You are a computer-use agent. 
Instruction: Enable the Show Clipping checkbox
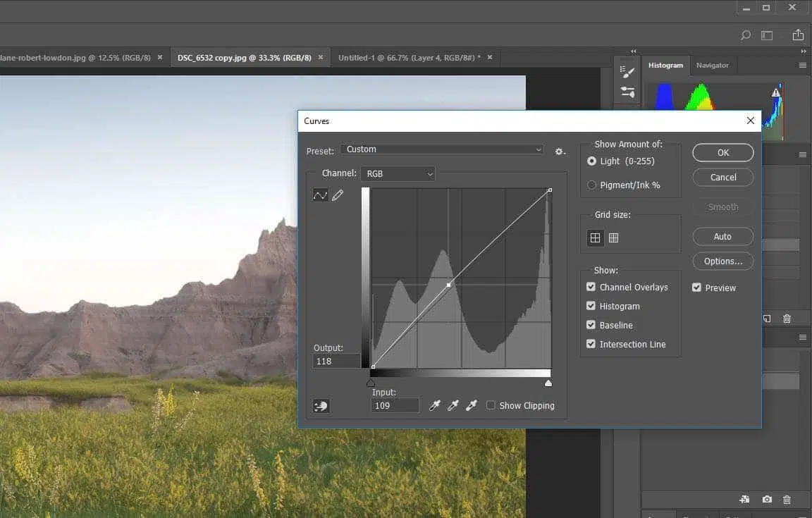(x=491, y=406)
